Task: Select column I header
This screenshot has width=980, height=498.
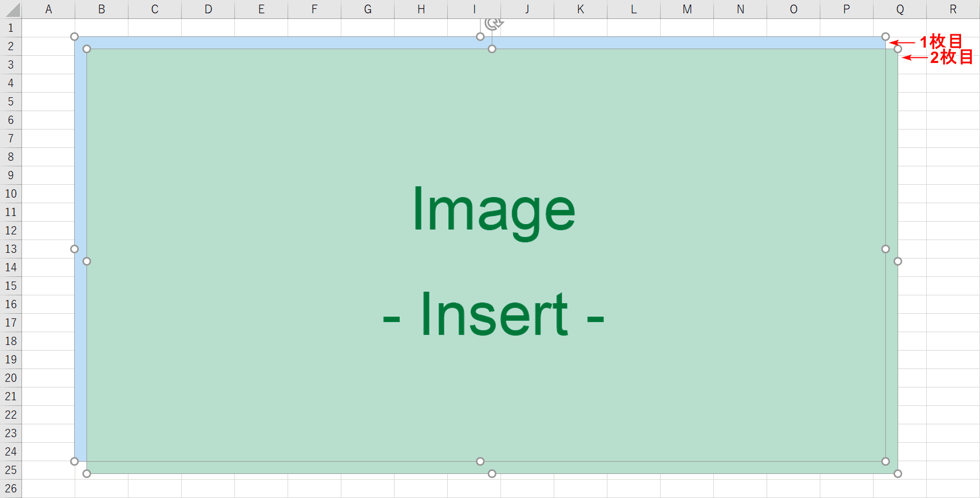Action: 474,9
